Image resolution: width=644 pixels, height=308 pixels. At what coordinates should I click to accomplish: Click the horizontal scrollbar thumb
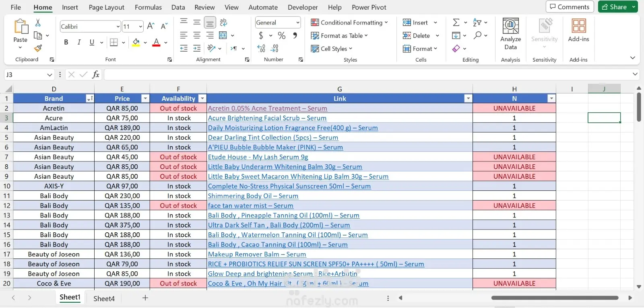pos(555,298)
